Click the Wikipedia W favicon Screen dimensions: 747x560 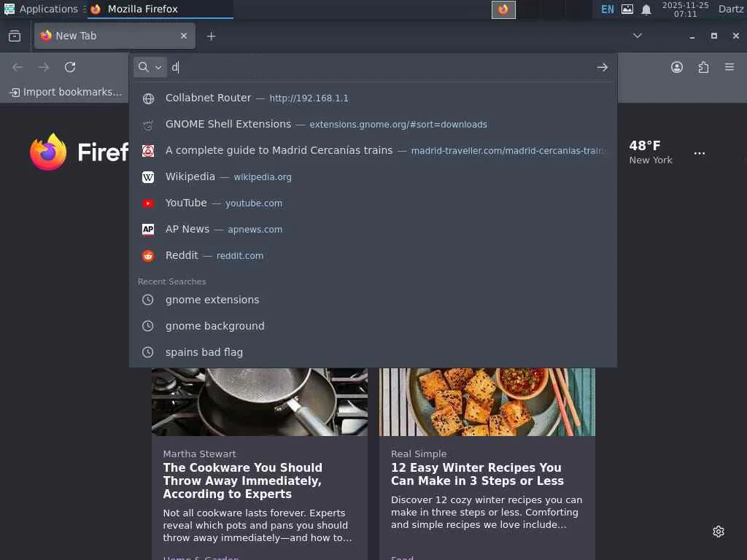click(148, 177)
